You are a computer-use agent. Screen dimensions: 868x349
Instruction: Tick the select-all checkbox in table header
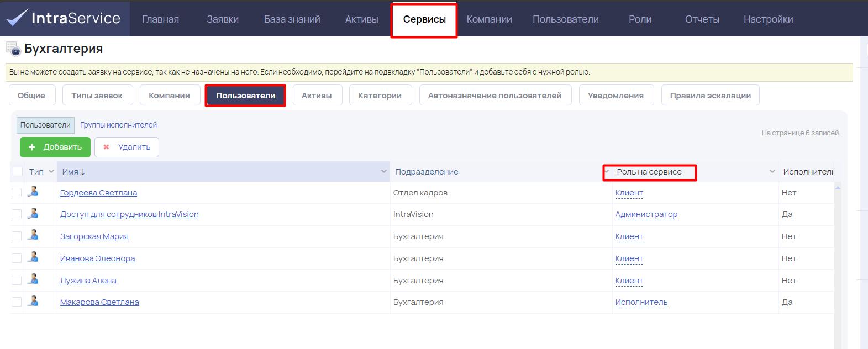(18, 172)
